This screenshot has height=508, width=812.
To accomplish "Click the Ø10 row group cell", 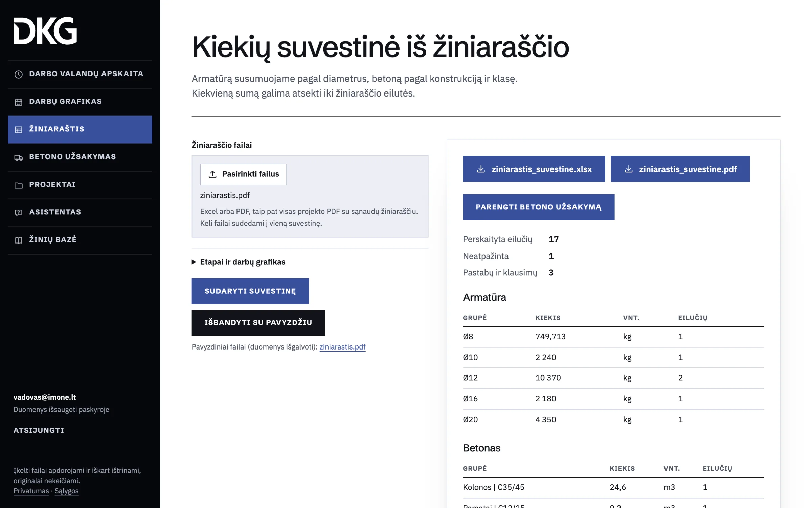I will pyautogui.click(x=470, y=357).
